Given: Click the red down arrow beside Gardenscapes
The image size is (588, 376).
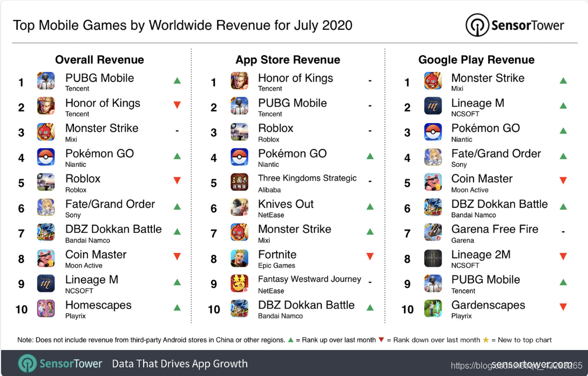Looking at the screenshot, I should point(563,307).
